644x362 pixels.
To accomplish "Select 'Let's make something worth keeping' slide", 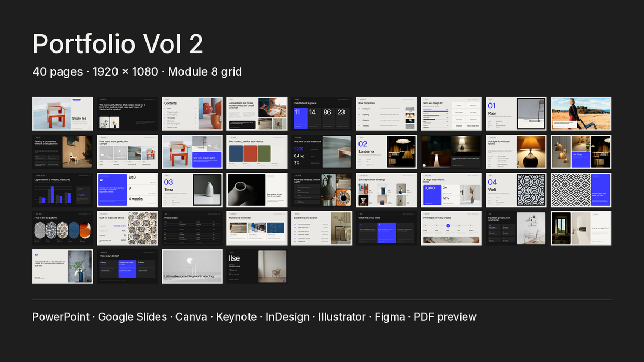I will (192, 266).
